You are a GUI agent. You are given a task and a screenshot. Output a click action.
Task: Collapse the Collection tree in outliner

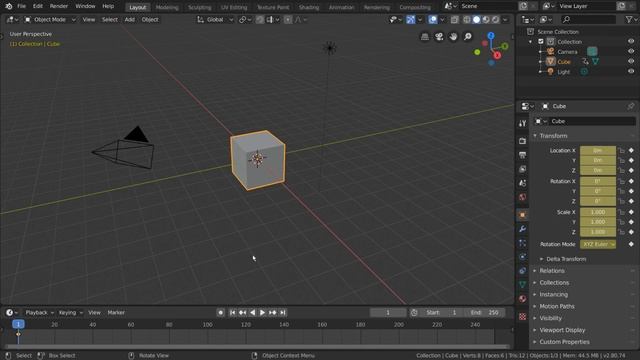pos(531,42)
